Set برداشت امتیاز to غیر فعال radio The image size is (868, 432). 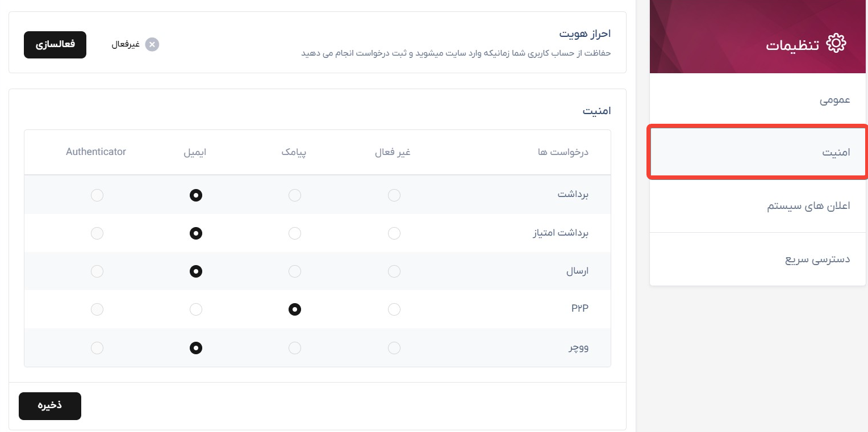click(394, 233)
